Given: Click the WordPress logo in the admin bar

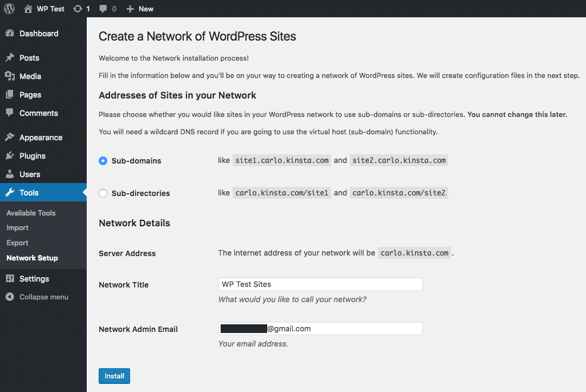Looking at the screenshot, I should coord(9,9).
